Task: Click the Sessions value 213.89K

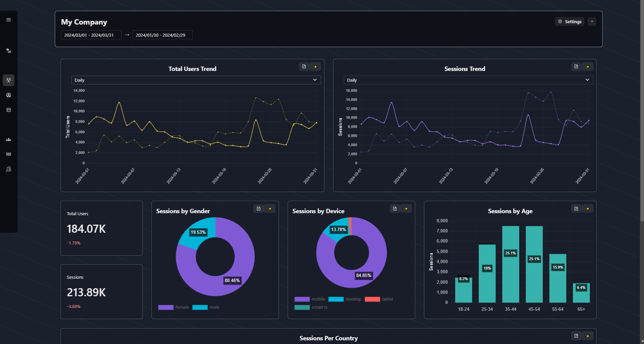Action: [86, 292]
